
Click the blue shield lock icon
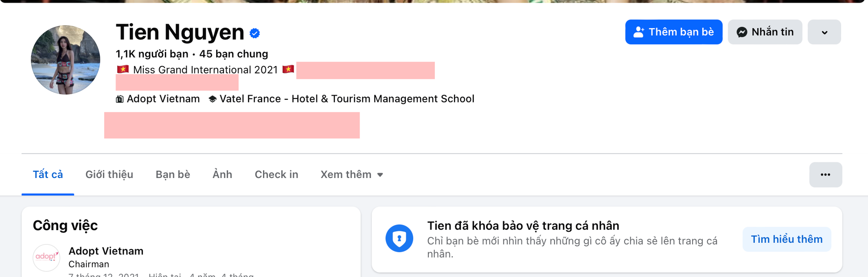[x=399, y=238]
